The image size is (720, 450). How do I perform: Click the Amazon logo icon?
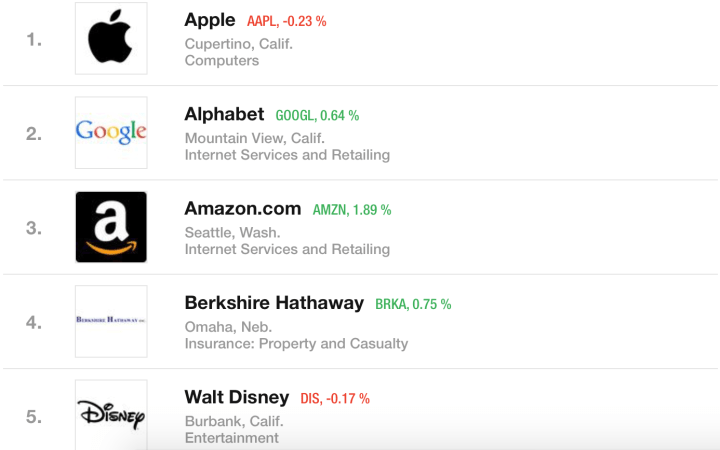point(111,227)
